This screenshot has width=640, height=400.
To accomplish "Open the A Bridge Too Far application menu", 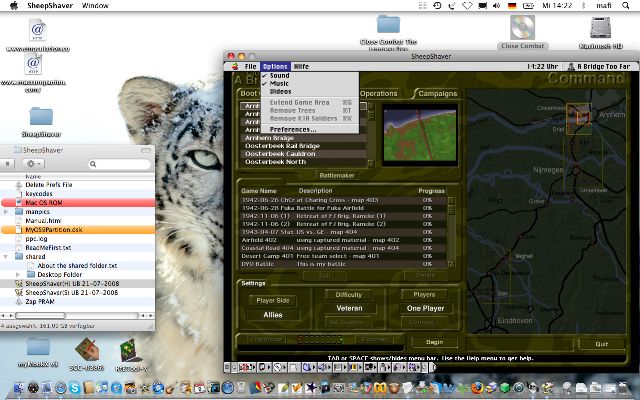I will click(598, 67).
